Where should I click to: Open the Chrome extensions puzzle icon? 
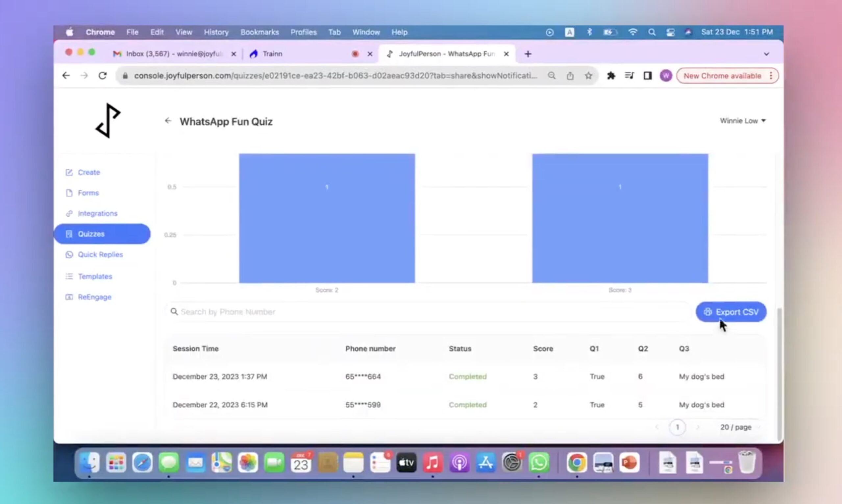pos(611,75)
